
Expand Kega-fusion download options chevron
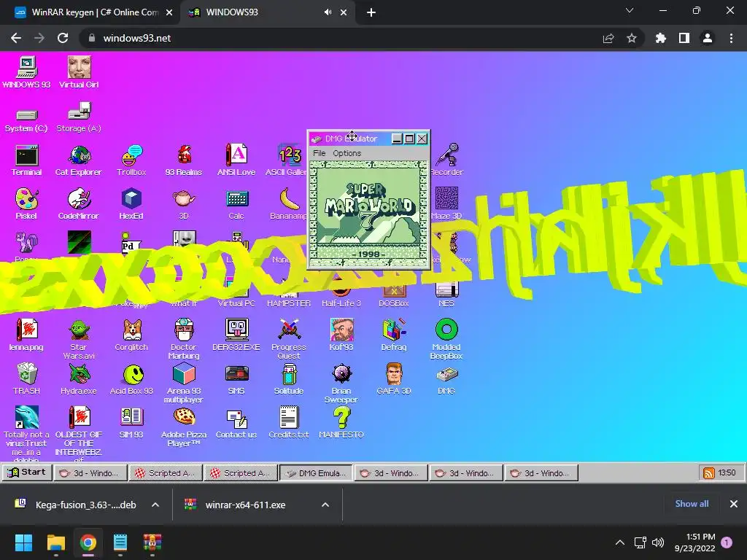click(155, 505)
